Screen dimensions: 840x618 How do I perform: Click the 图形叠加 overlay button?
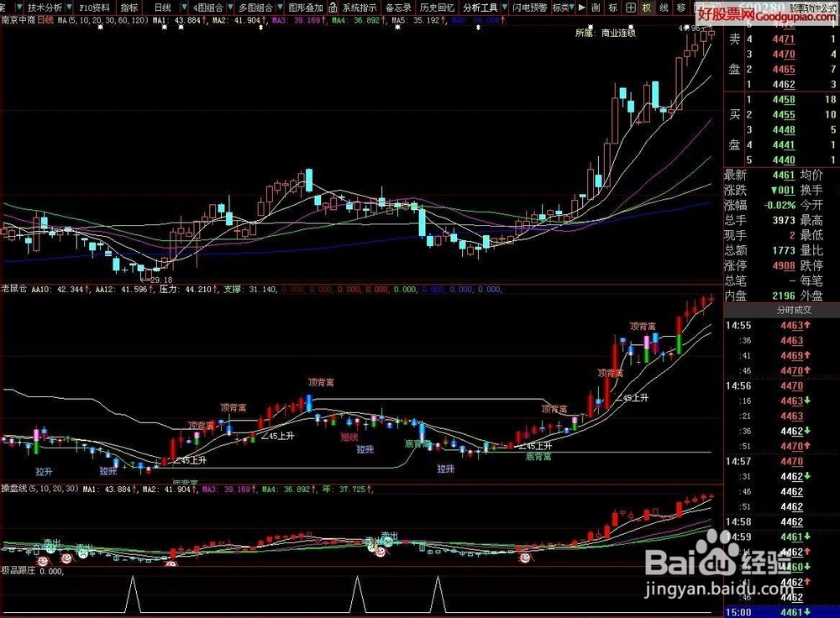pos(306,8)
